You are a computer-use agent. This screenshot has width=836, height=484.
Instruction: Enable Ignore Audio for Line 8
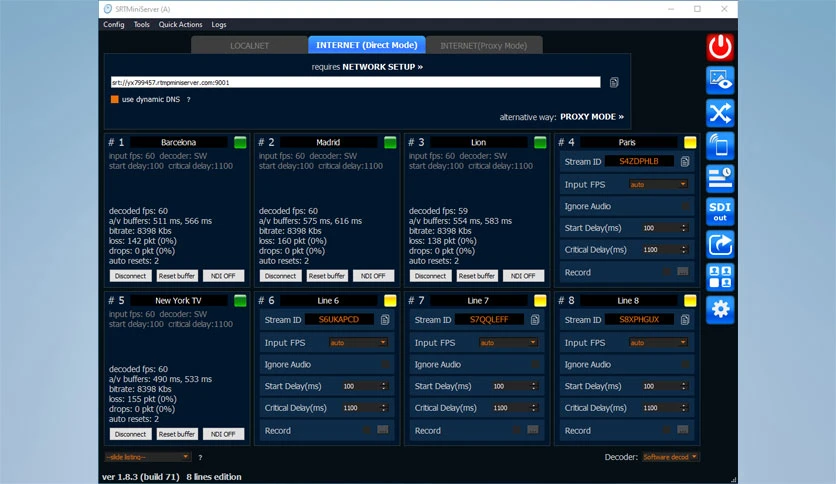pos(686,365)
